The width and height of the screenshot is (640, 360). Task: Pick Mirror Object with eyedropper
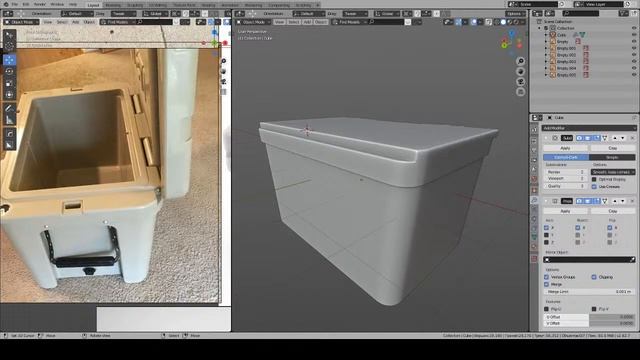click(632, 260)
